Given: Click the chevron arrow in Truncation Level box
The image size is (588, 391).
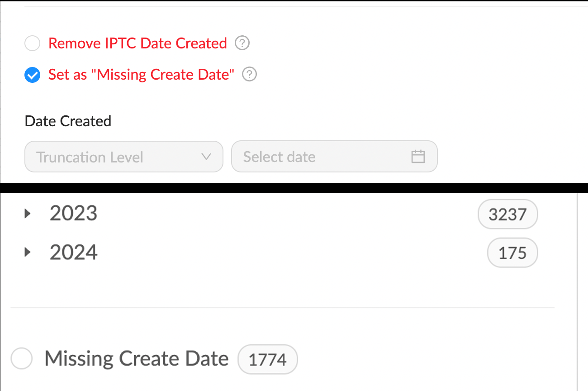Looking at the screenshot, I should 206,157.
